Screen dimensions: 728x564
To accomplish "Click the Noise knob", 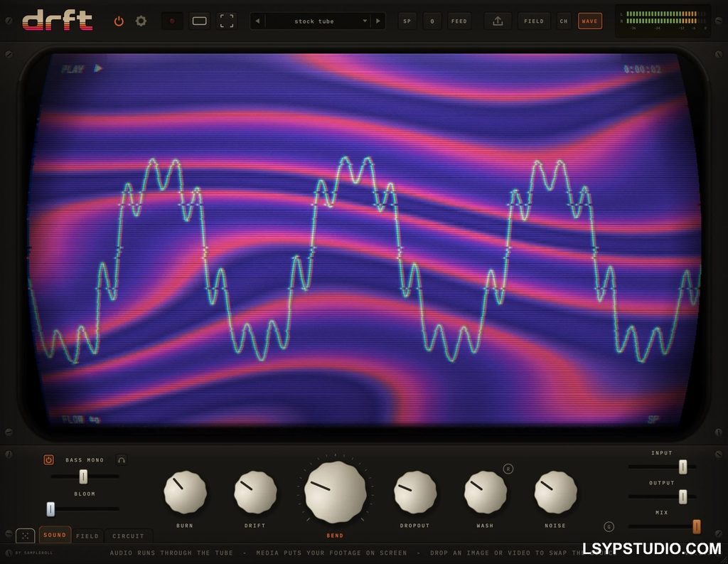I will (x=555, y=492).
